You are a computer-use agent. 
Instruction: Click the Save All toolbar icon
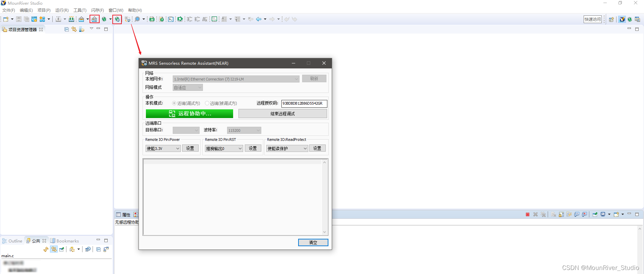pos(26,19)
